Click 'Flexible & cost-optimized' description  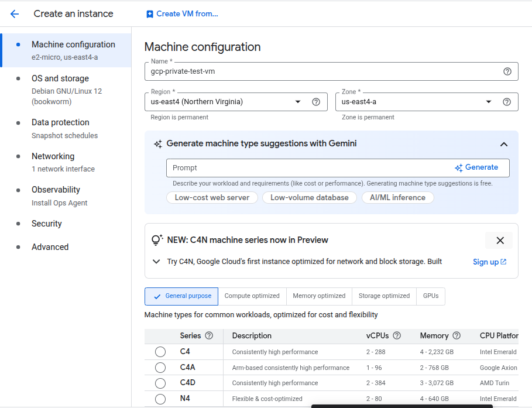tap(267, 399)
